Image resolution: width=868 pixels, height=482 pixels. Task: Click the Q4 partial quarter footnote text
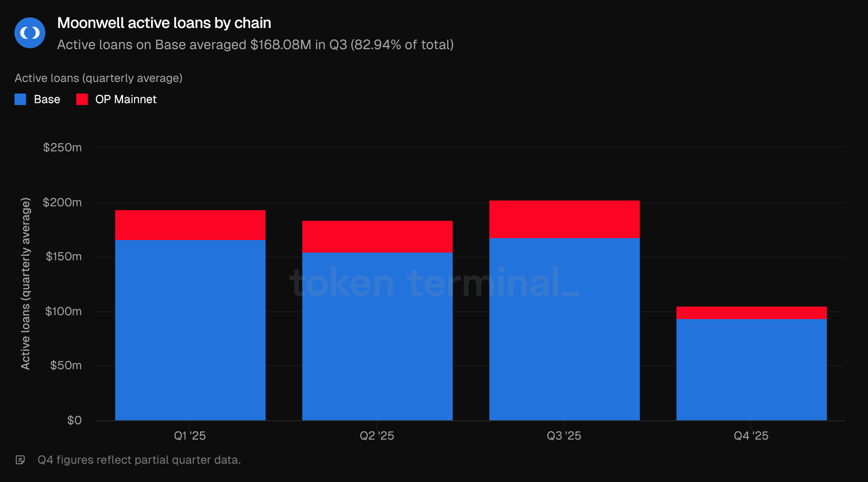[139, 460]
